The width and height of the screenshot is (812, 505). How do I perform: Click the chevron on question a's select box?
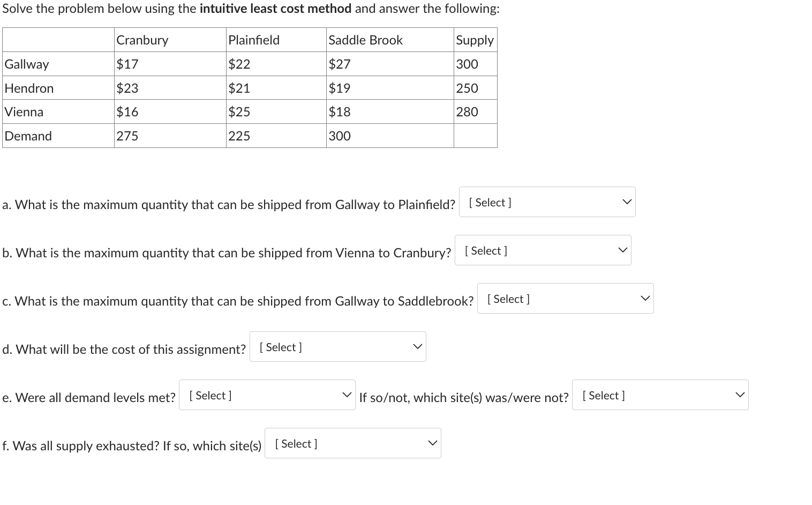[x=626, y=202]
